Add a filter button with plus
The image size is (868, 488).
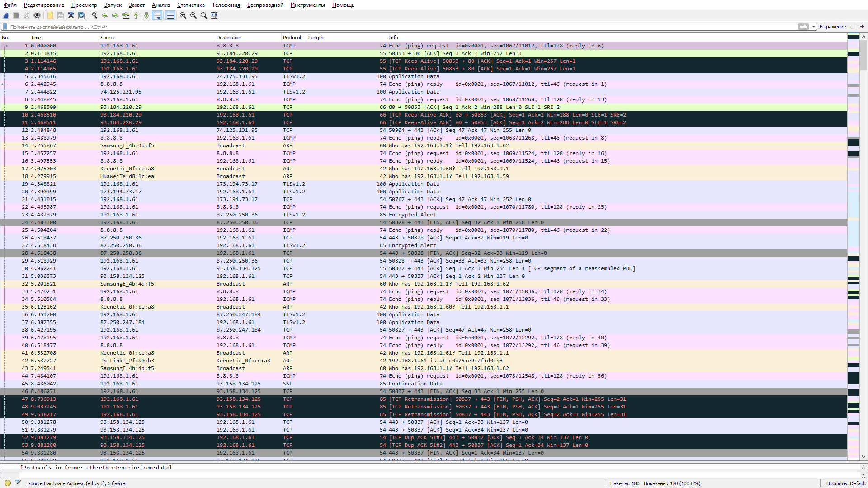[862, 27]
